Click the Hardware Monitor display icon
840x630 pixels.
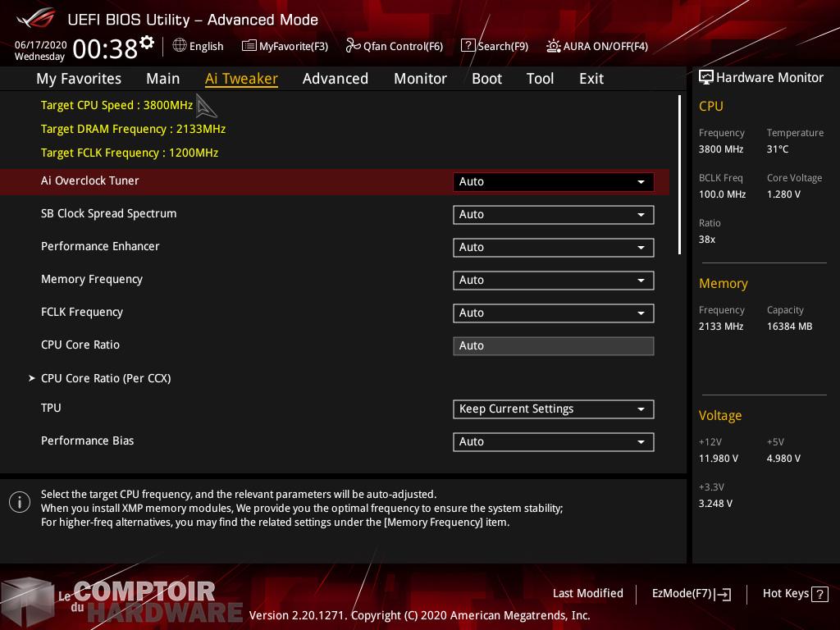click(706, 77)
